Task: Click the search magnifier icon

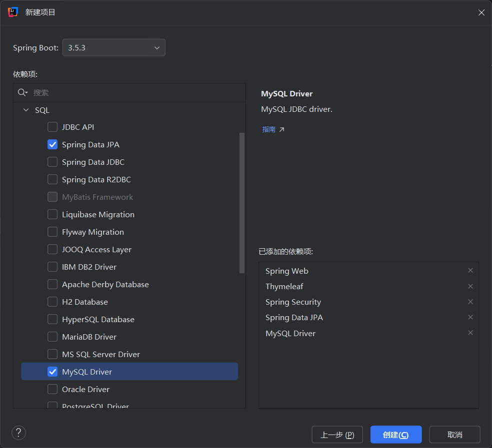Action: (x=22, y=92)
